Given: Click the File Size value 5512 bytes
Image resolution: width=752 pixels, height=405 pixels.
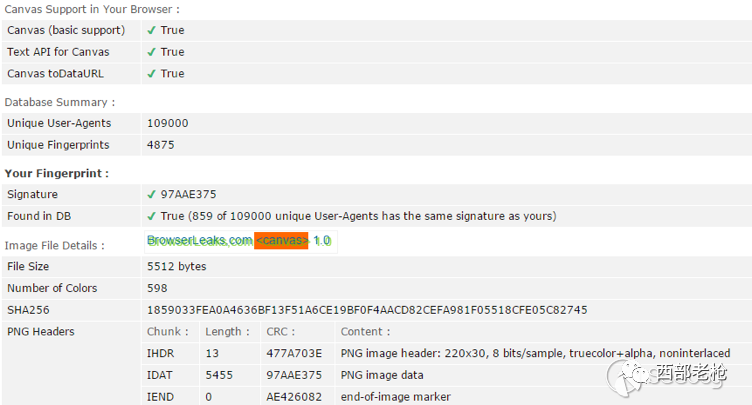Looking at the screenshot, I should (176, 266).
